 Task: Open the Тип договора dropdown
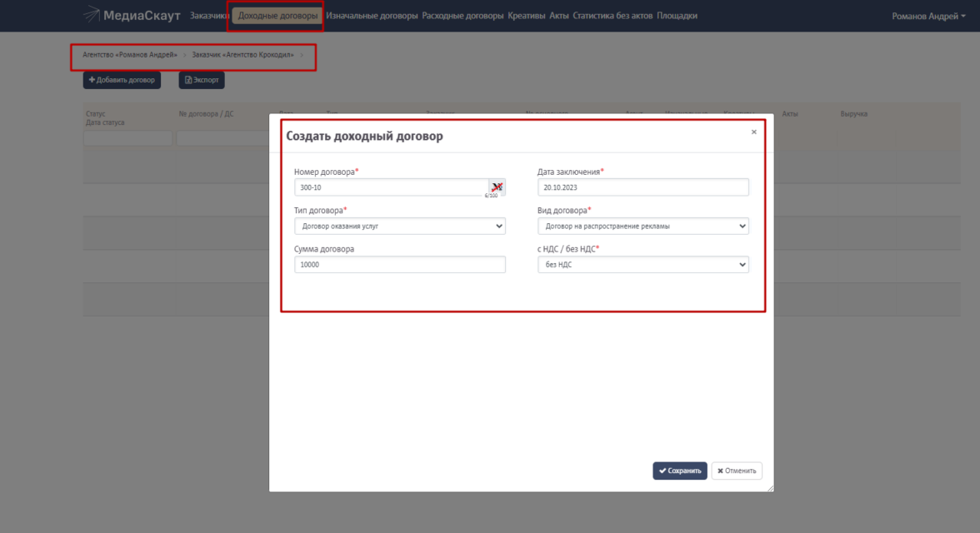[x=400, y=227]
